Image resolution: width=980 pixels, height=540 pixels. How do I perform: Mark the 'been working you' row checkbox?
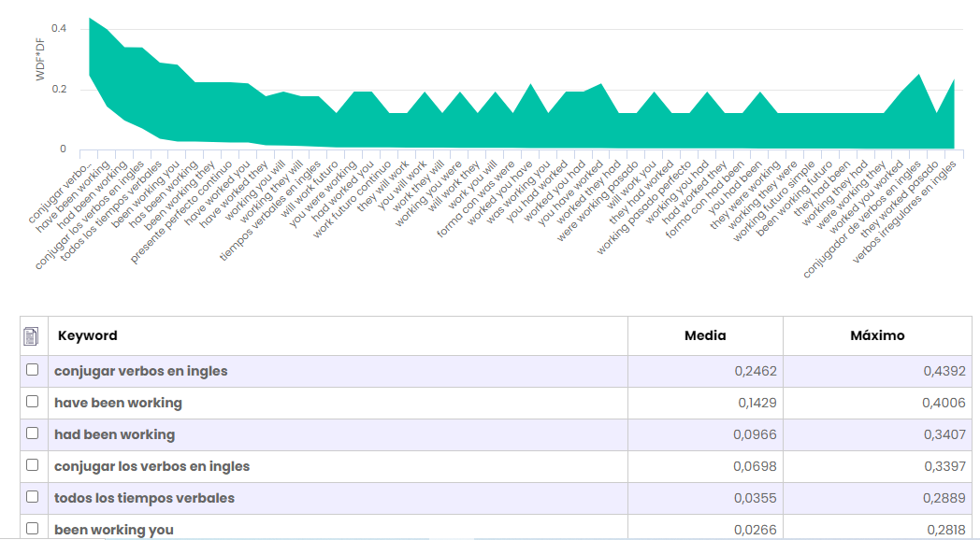pos(33,528)
